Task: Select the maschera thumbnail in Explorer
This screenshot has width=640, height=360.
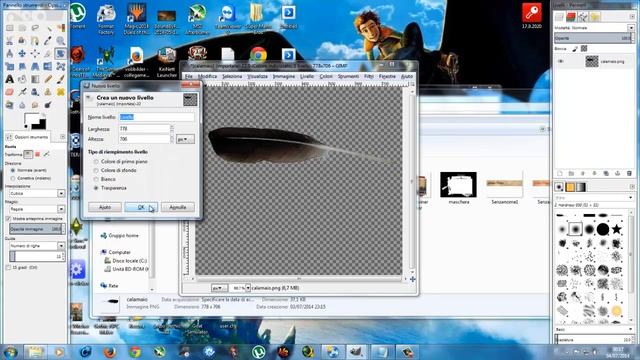Action: (x=458, y=184)
